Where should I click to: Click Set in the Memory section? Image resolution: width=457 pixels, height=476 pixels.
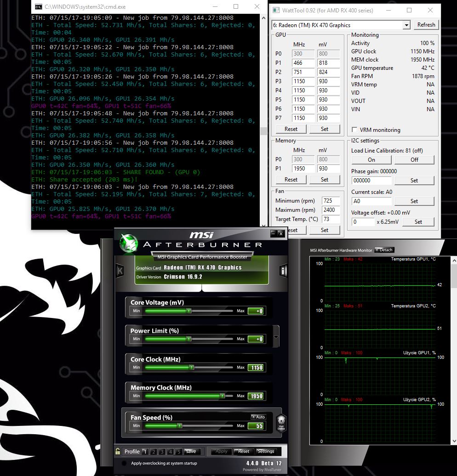[325, 179]
